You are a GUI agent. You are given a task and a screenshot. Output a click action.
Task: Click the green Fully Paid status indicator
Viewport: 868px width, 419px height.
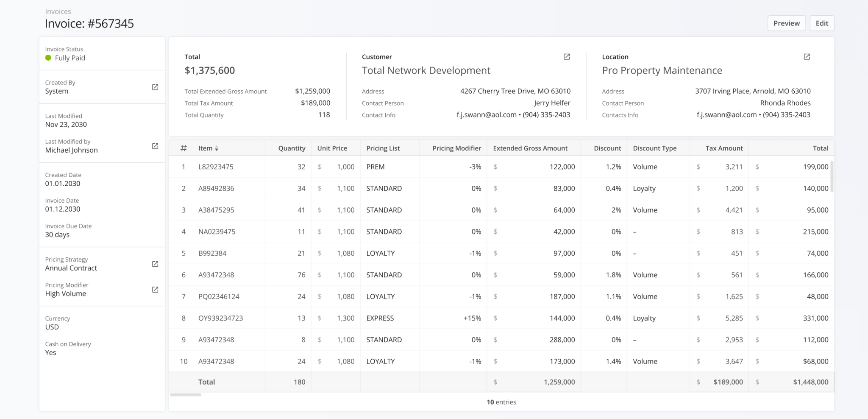48,58
